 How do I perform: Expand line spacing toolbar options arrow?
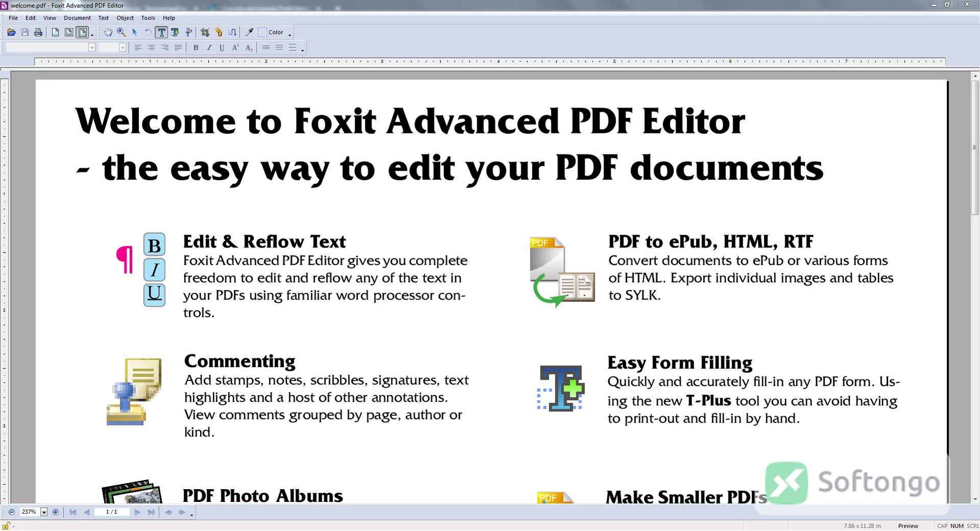(x=303, y=49)
